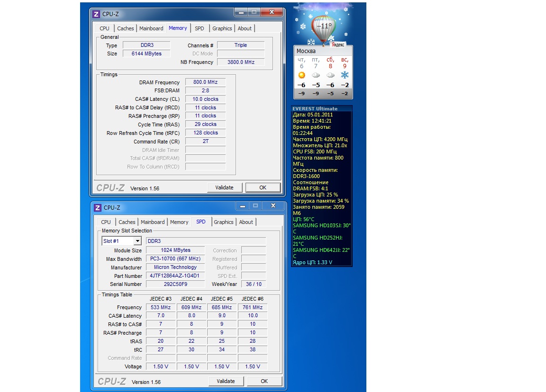This screenshot has width=546, height=392.
Task: Open Caches tab in bottom CPU-Z window
Action: 127,222
